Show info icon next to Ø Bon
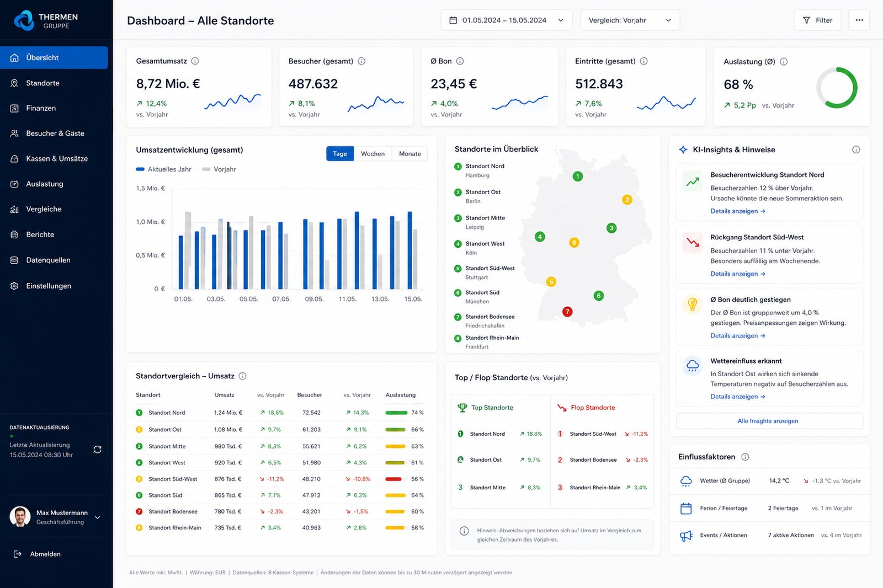This screenshot has width=883, height=588. pyautogui.click(x=460, y=61)
